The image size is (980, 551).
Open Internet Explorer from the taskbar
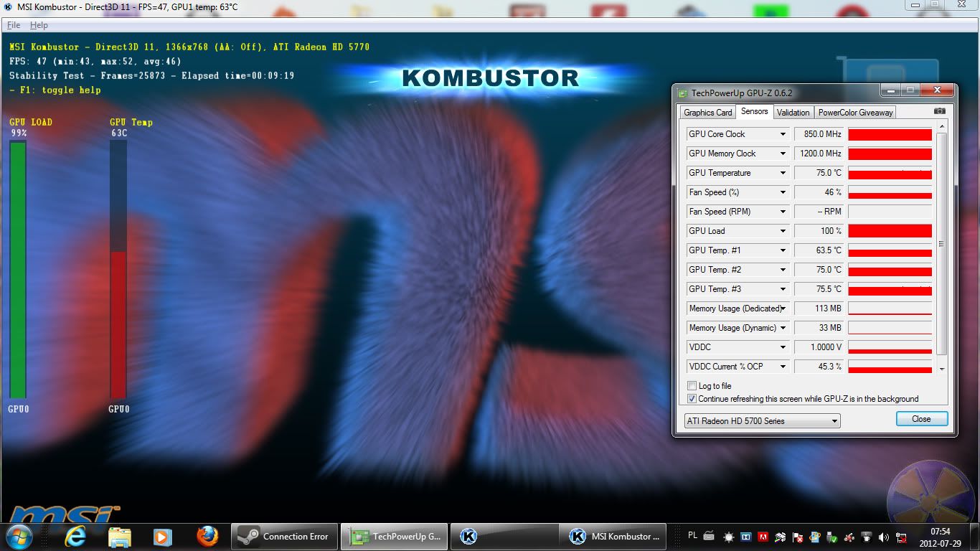(75, 536)
